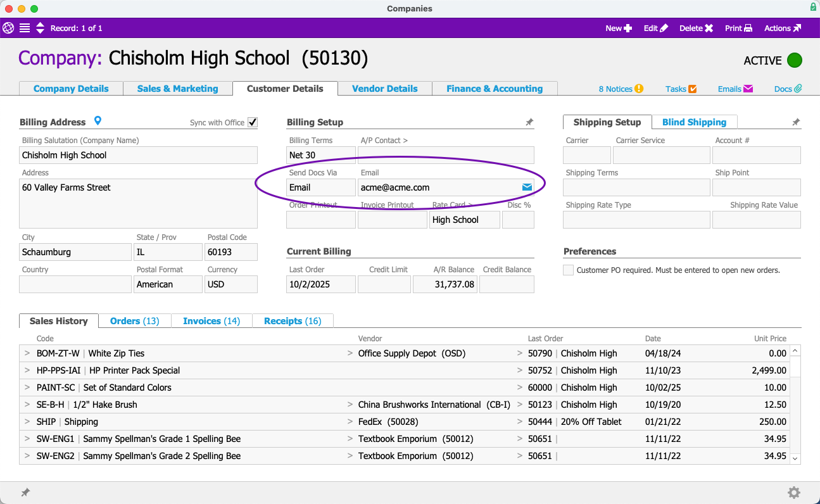Print the company record
Image resolution: width=820 pixels, height=504 pixels.
[738, 28]
